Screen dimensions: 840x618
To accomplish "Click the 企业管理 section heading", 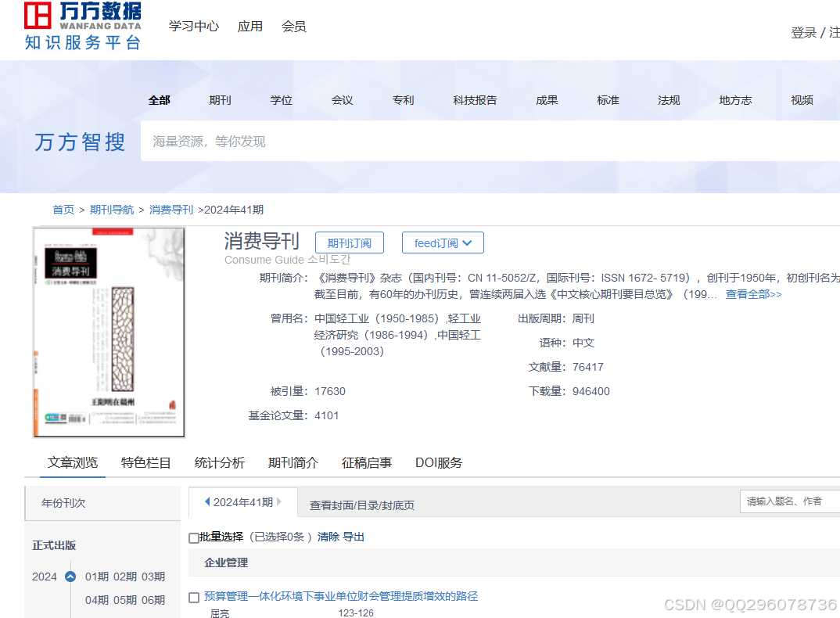I will point(226,562).
